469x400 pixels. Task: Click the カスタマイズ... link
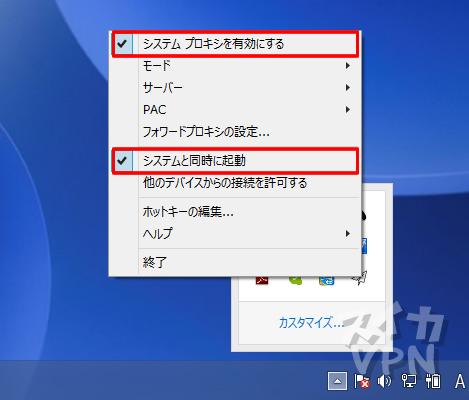pos(311,323)
